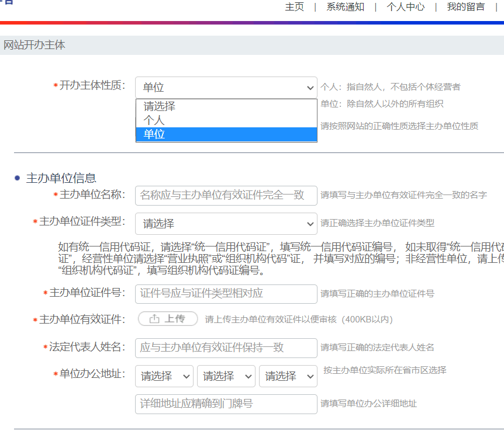This screenshot has height=448, width=504.
Task: Go to 个人中心 page
Action: pos(405,7)
